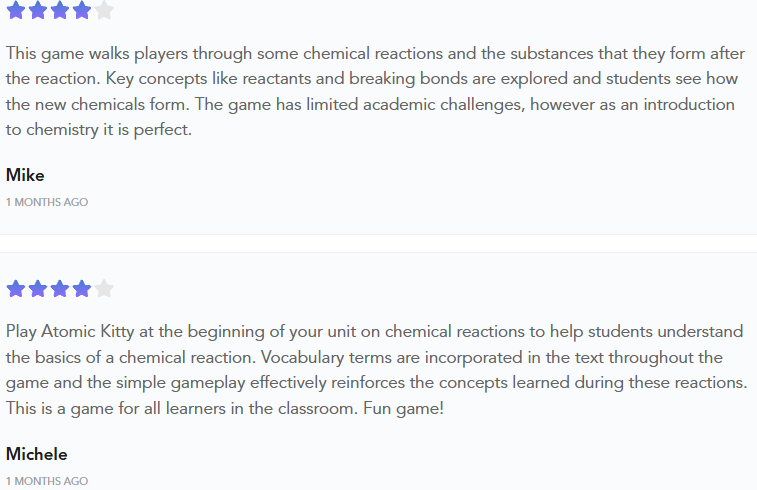Click the third star in Mike's review rating
Viewport: 757px width, 490px height.
[60, 10]
